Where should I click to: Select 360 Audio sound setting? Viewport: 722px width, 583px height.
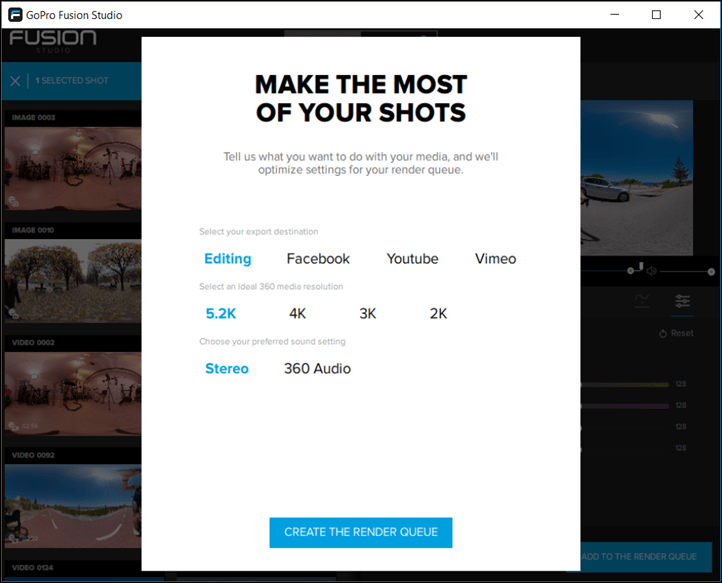click(317, 368)
